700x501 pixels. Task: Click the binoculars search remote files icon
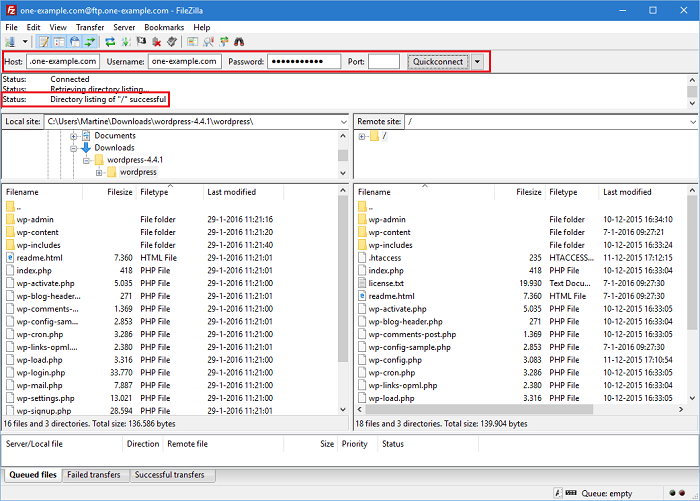coord(239,42)
